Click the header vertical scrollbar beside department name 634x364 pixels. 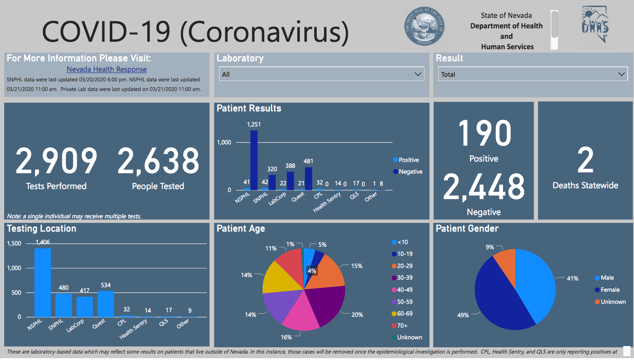tap(554, 30)
